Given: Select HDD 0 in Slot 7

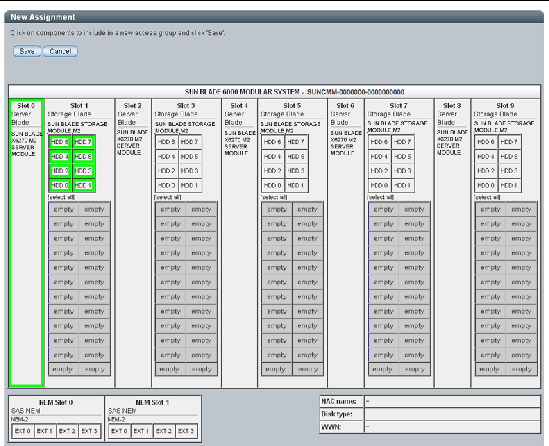Looking at the screenshot, I should (380, 185).
